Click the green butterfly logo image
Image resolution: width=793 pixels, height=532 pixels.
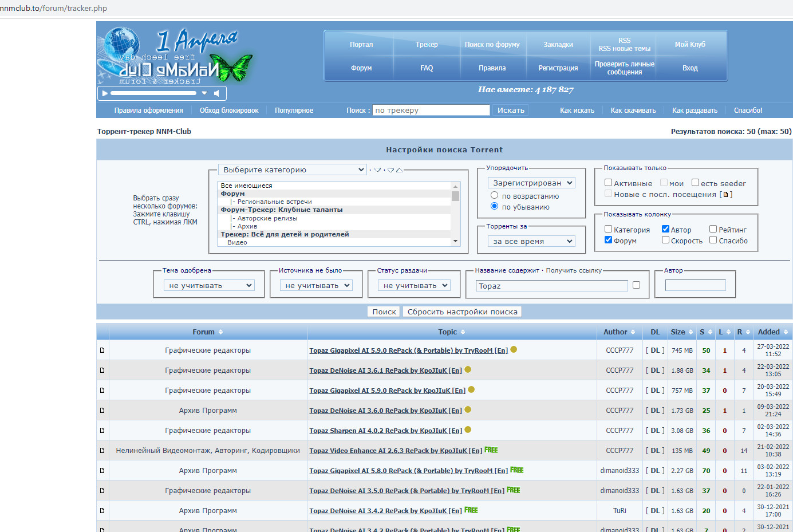[231, 68]
